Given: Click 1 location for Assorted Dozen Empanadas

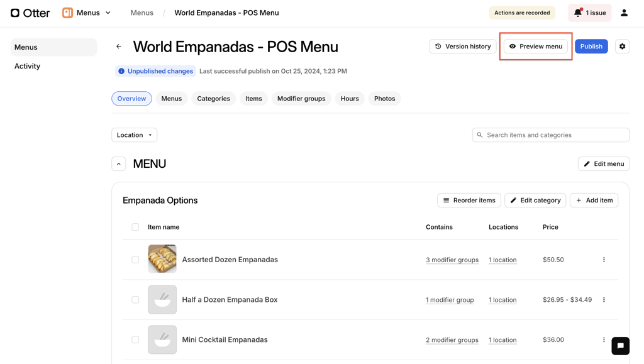Looking at the screenshot, I should pyautogui.click(x=502, y=260).
